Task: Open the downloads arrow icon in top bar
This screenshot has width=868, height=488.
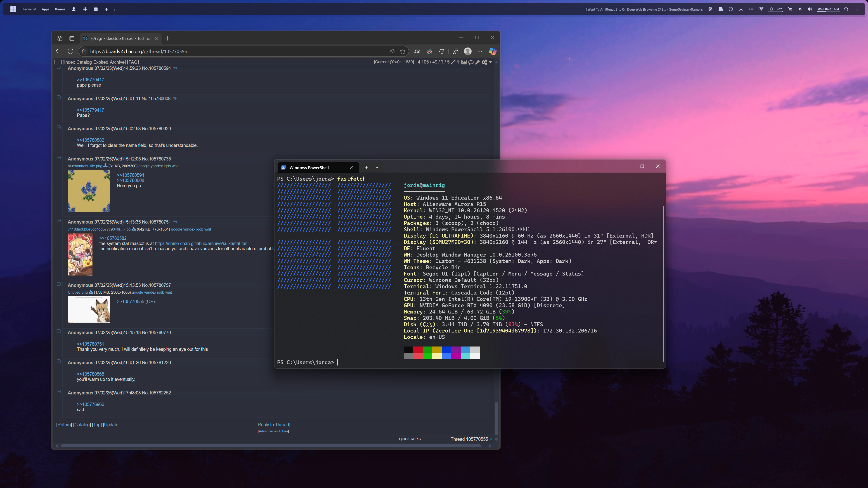Action: click(x=741, y=9)
